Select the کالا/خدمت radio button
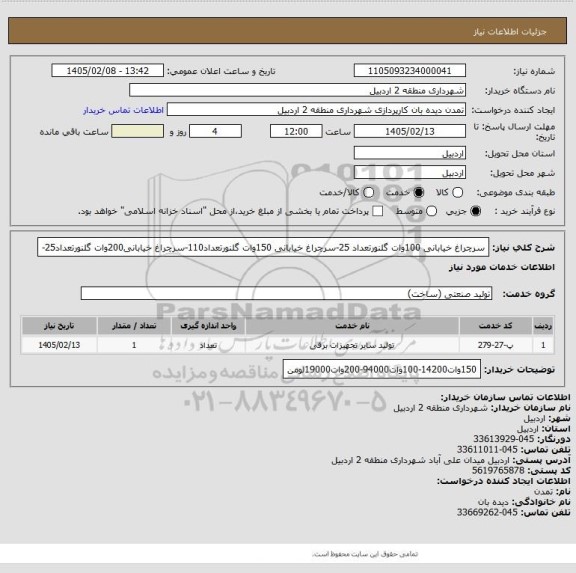The width and height of the screenshot is (576, 573). coord(368,192)
